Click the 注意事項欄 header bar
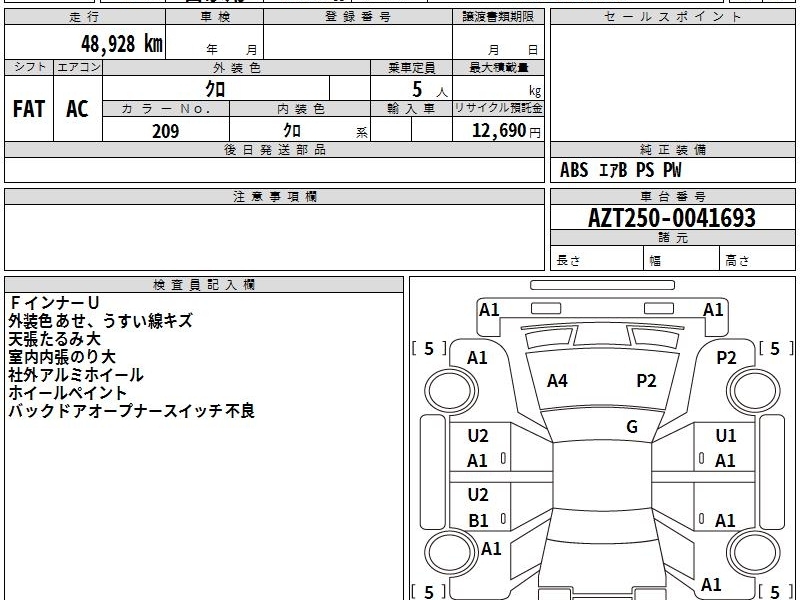Image resolution: width=800 pixels, height=600 pixels. 274,197
